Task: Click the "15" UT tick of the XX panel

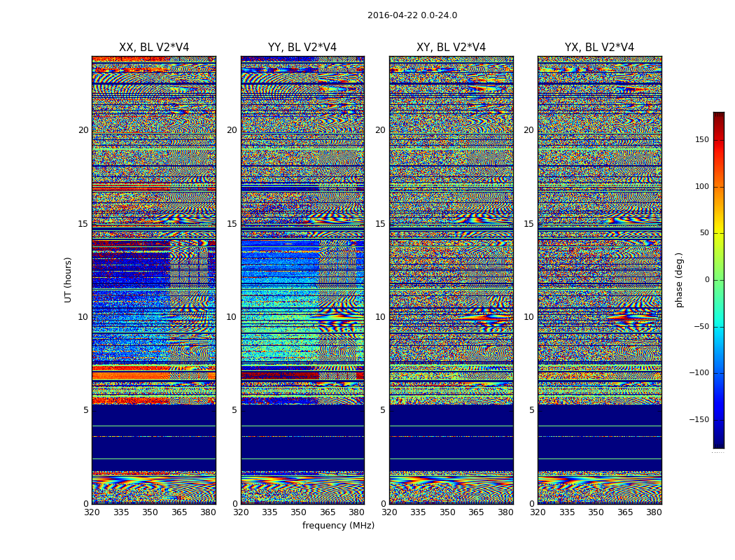Action: pos(83,223)
